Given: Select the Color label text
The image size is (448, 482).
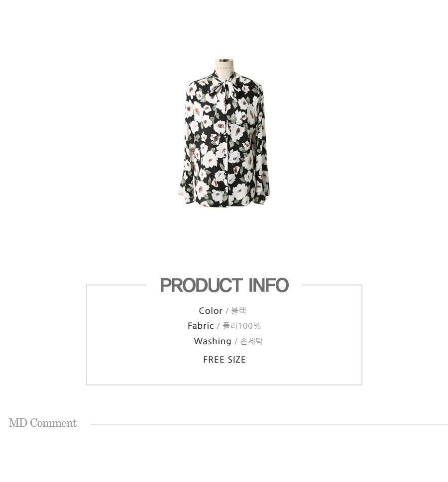Looking at the screenshot, I should (211, 311).
